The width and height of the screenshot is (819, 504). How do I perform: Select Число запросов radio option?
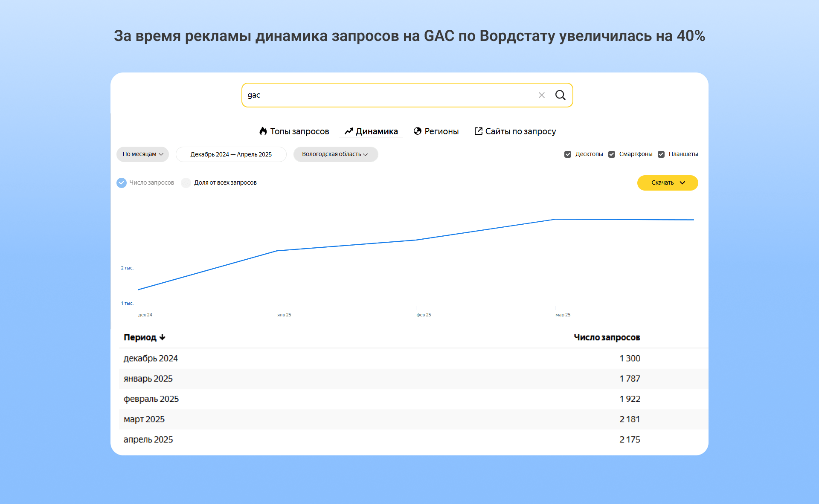coord(122,183)
